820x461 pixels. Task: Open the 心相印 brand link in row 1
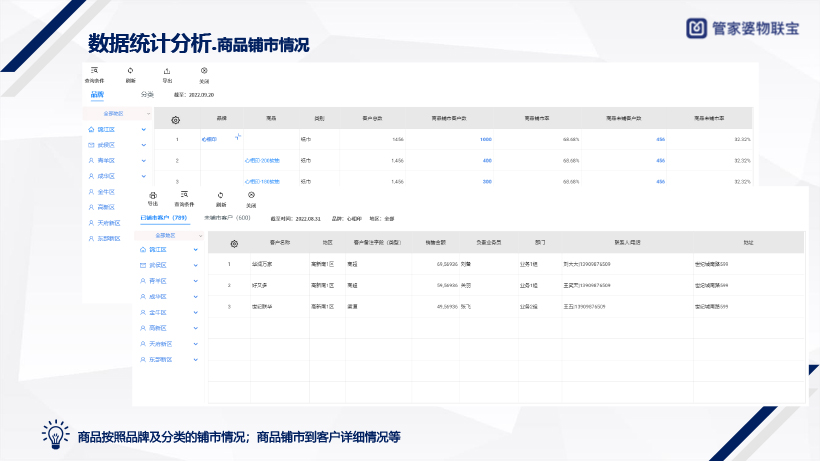[x=209, y=139]
